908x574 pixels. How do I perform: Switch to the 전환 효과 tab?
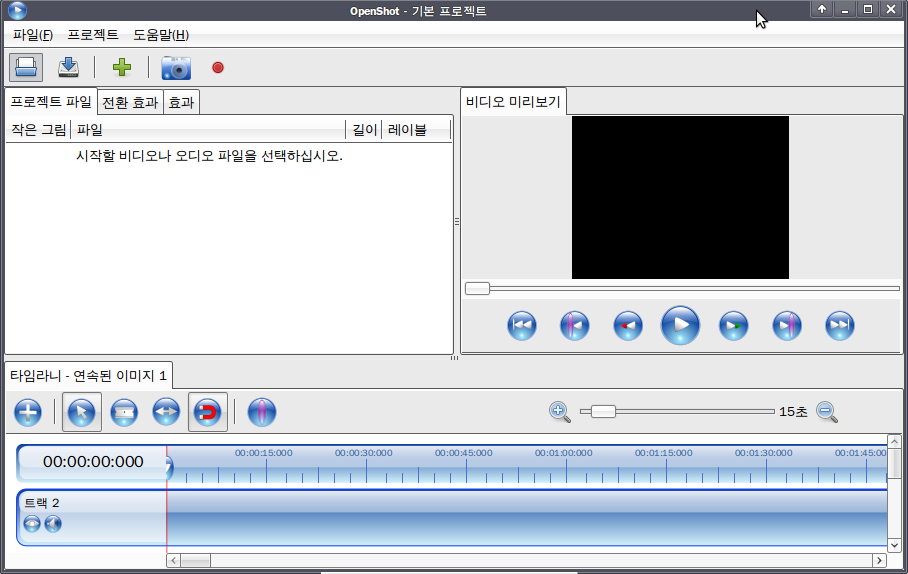pos(130,102)
